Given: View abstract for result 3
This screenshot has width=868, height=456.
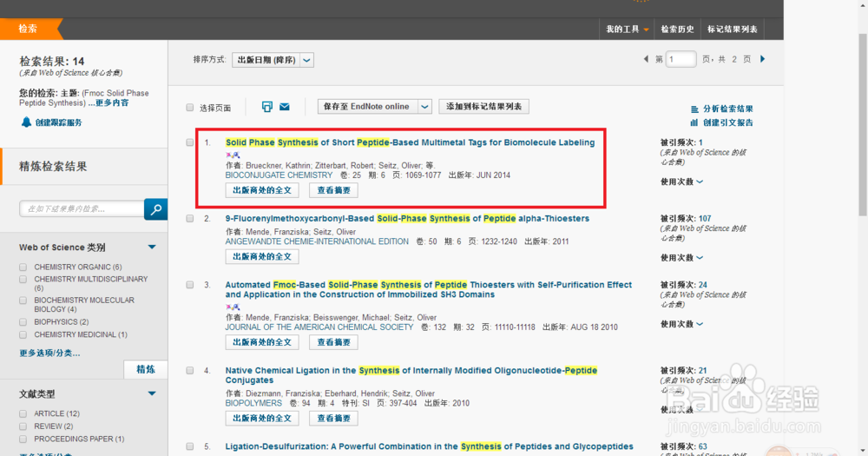Looking at the screenshot, I should (x=333, y=342).
